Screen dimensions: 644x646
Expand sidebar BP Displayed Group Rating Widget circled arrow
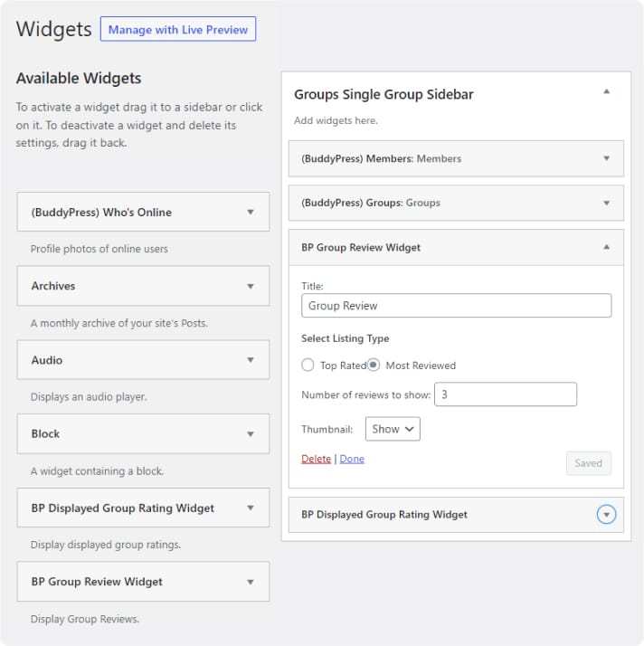(x=607, y=515)
